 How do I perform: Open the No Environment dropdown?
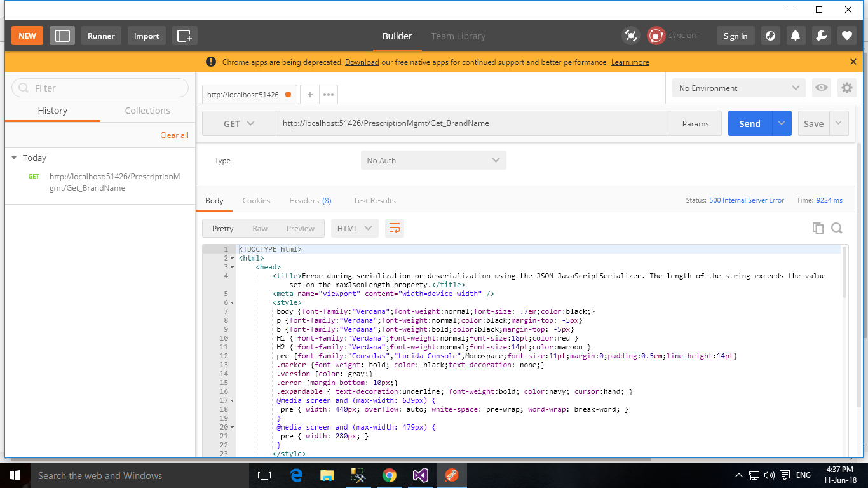point(739,88)
